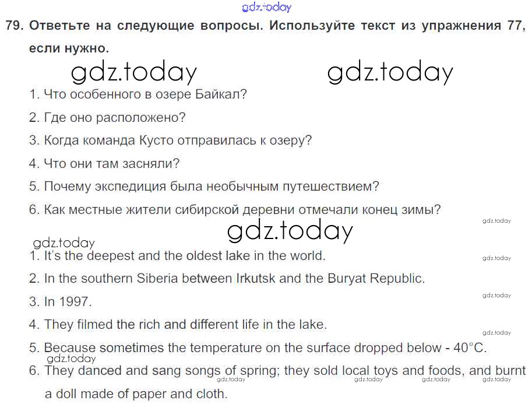
Task: Select the answer "They filmed the rich and different life"
Action: pyautogui.click(x=178, y=325)
